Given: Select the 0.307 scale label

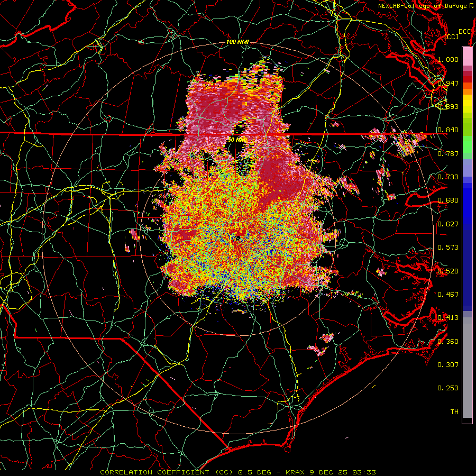Looking at the screenshot, I should 448,365.
